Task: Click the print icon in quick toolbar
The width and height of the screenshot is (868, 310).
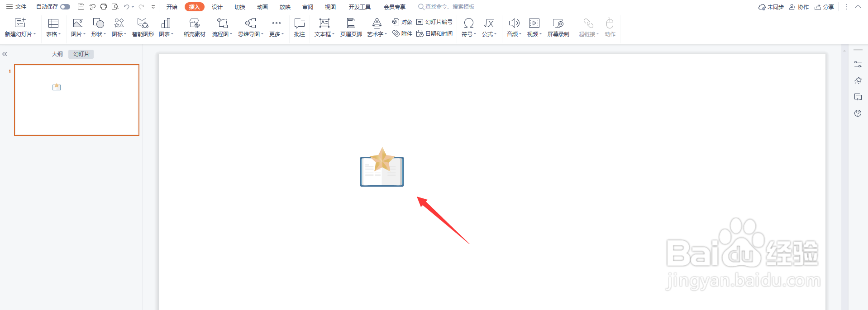Action: tap(104, 7)
